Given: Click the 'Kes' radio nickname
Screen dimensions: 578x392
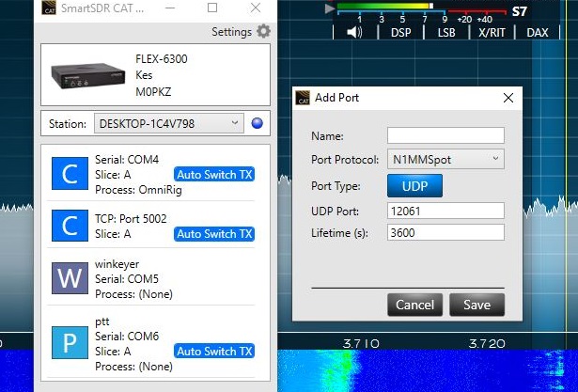Looking at the screenshot, I should pos(144,75).
